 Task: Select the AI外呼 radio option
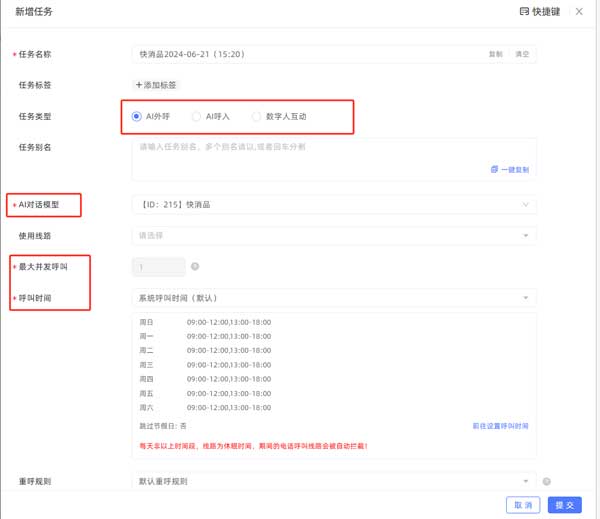tap(137, 116)
